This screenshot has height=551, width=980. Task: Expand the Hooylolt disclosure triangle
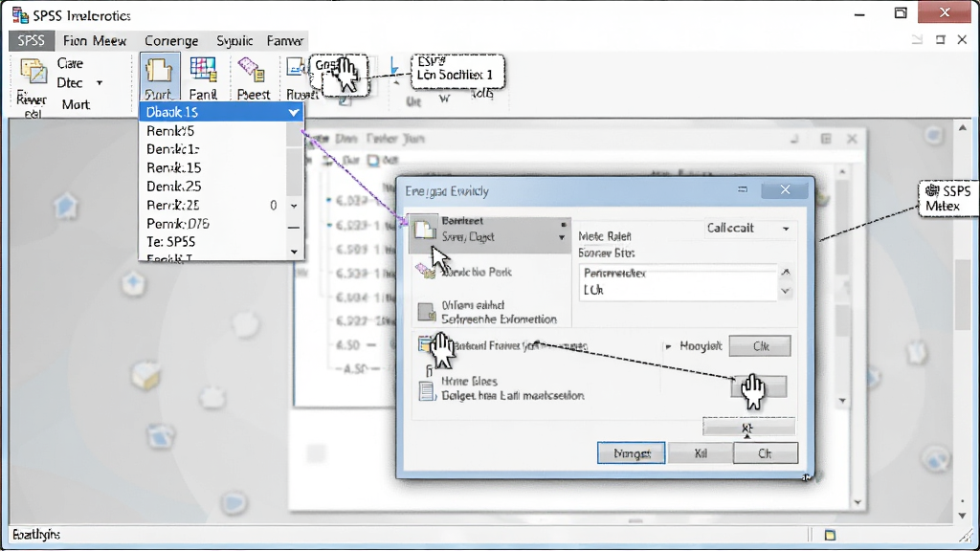[x=669, y=346]
